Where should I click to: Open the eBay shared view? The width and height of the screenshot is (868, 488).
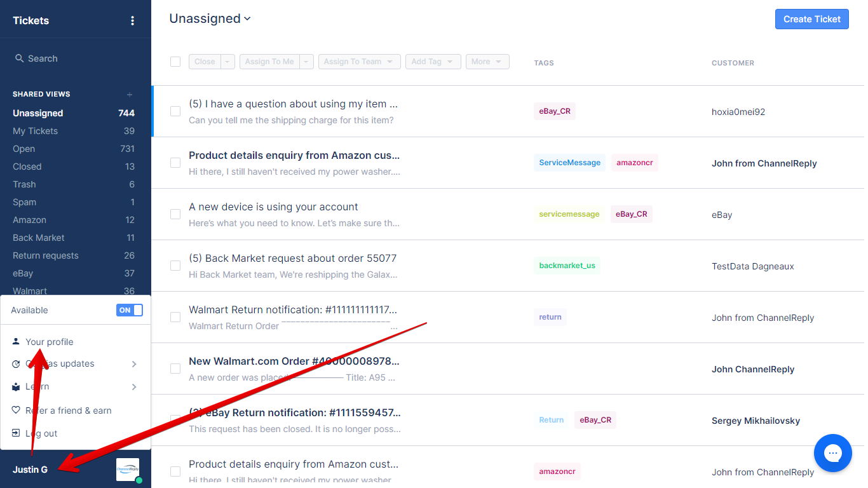point(74,273)
